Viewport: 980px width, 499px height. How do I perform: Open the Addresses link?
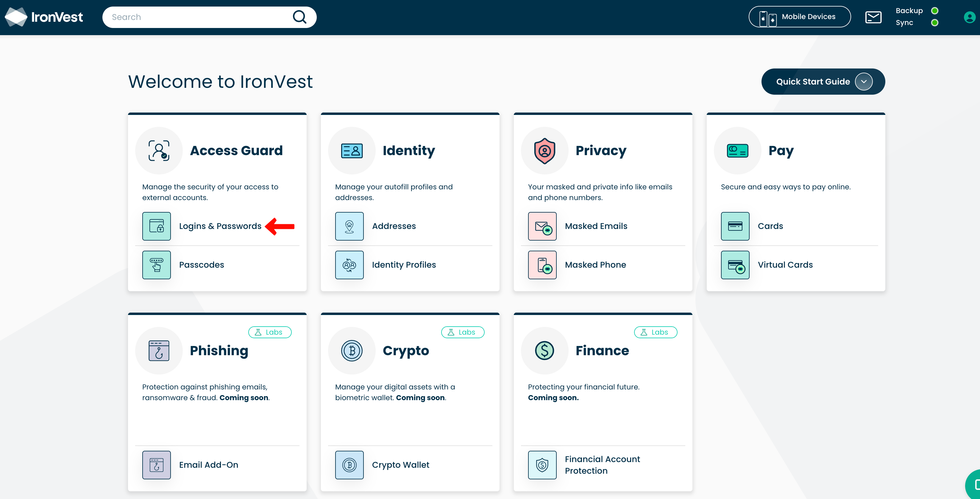pyautogui.click(x=394, y=226)
